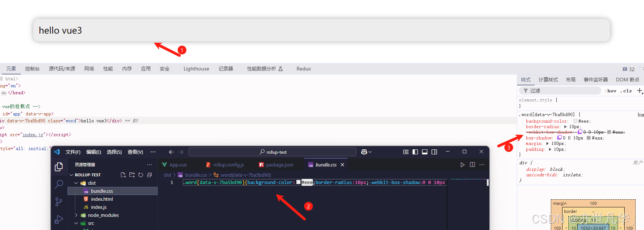Open the VS Code Search view icon
The image size is (644, 230).
(x=59, y=184)
